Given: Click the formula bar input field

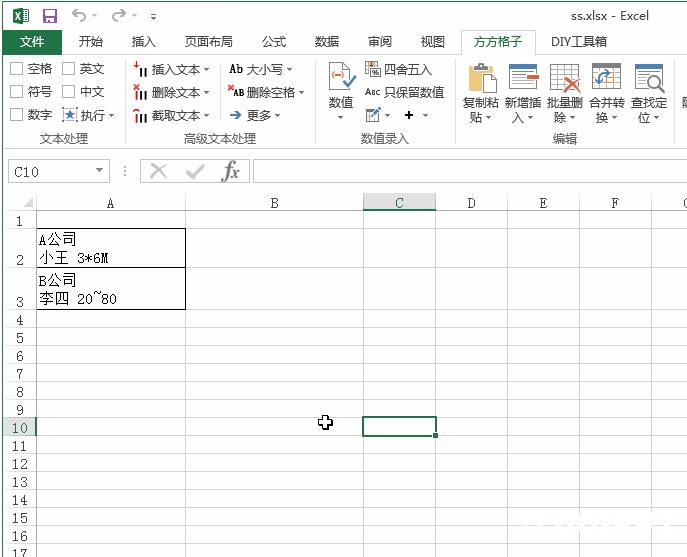Looking at the screenshot, I should coord(470,171).
